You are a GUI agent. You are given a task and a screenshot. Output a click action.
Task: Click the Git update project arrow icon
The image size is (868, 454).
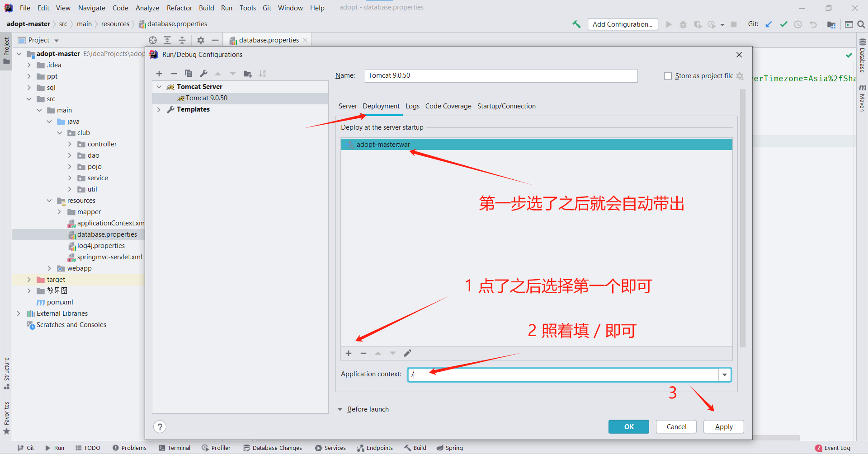coord(769,24)
